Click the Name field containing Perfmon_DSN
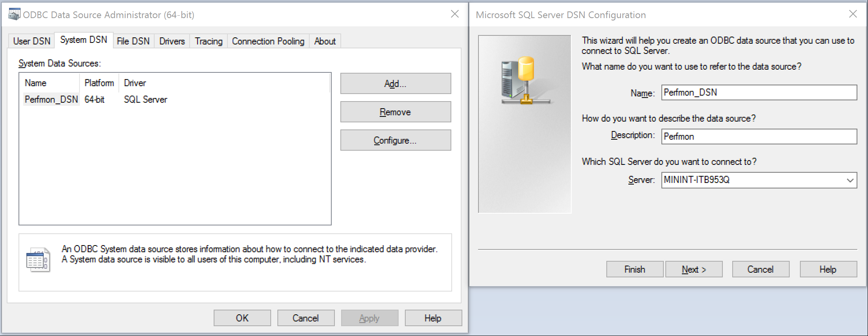Viewport: 868px width, 336px height. (759, 92)
